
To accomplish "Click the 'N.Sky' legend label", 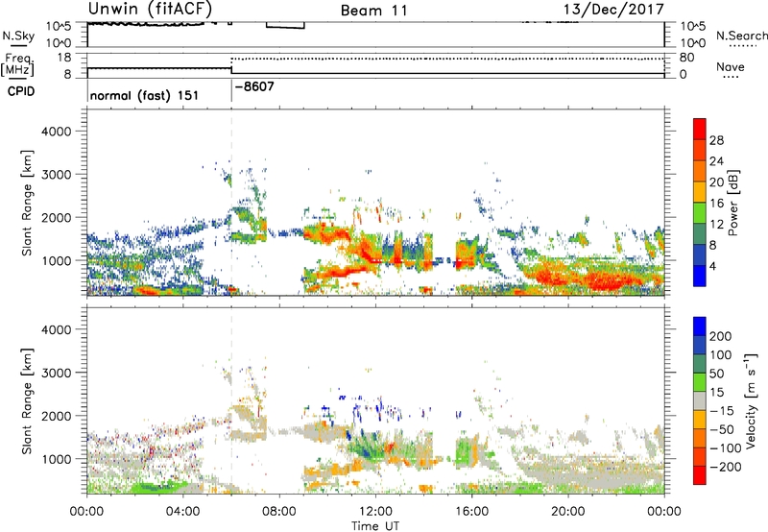I will click(18, 36).
